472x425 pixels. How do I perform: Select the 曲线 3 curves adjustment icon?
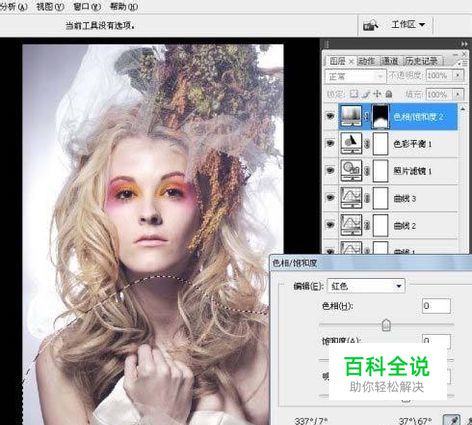click(x=351, y=198)
